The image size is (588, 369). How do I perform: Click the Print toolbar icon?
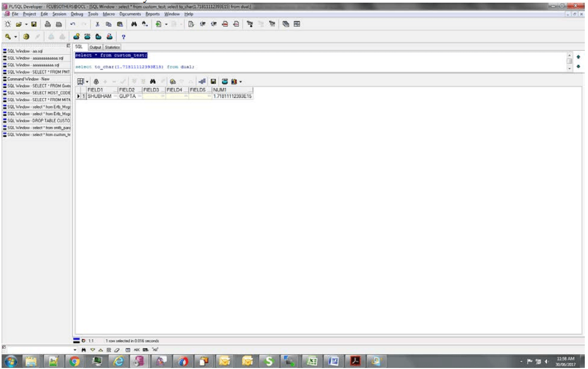click(x=47, y=24)
